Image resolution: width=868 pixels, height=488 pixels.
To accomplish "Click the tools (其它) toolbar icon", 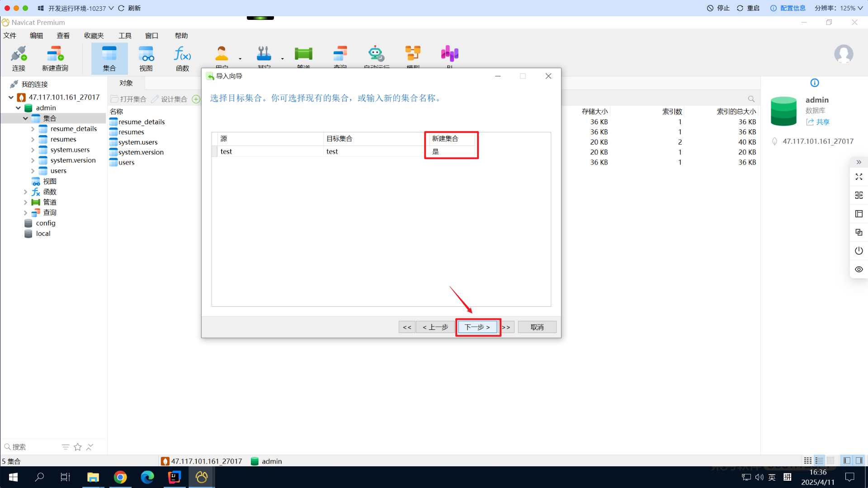I will pos(264,54).
